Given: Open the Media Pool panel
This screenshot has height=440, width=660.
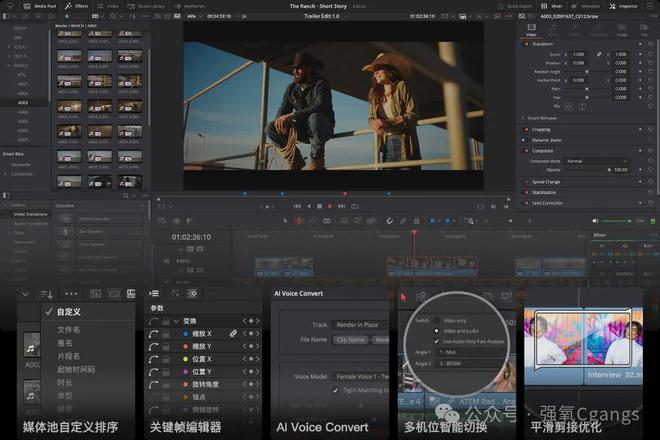Looking at the screenshot, I should coord(43,5).
